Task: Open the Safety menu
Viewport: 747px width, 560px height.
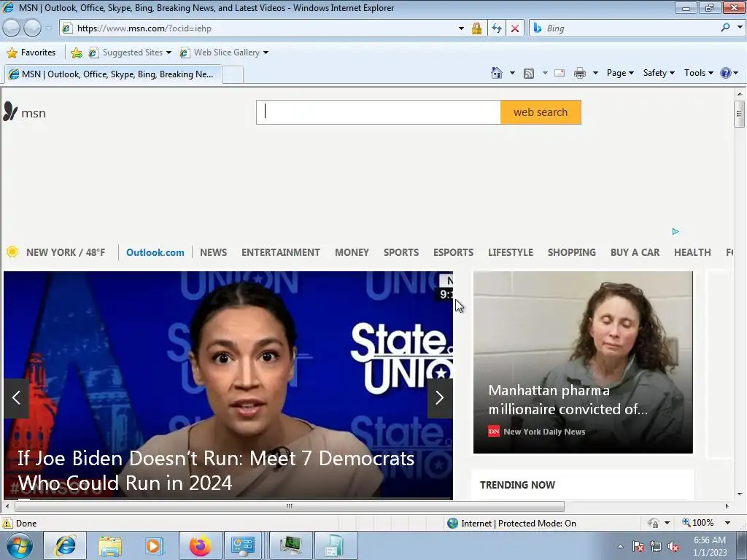Action: [659, 73]
